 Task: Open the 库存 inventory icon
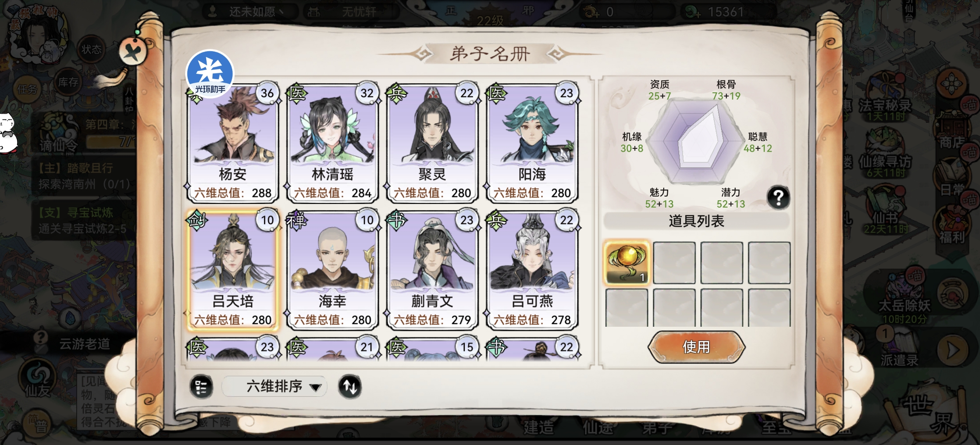[x=68, y=83]
